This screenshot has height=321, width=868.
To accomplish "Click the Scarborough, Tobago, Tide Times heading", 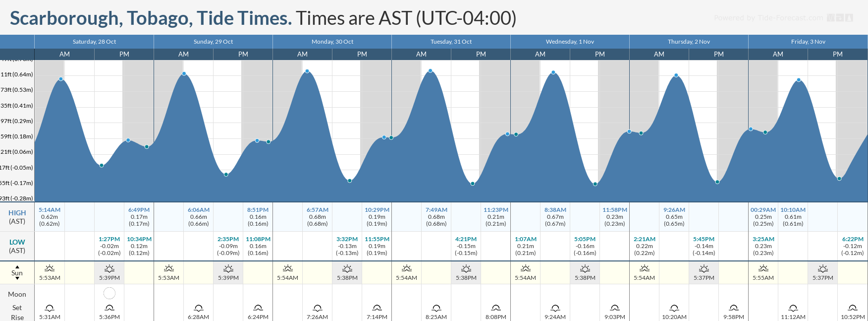I will [x=151, y=18].
